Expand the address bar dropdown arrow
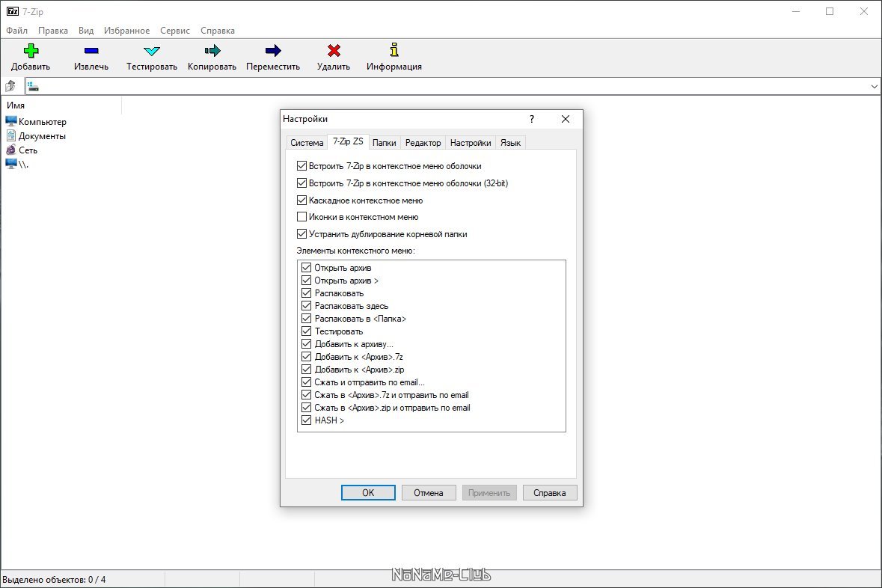Viewport: 882px width, 588px height. (874, 87)
